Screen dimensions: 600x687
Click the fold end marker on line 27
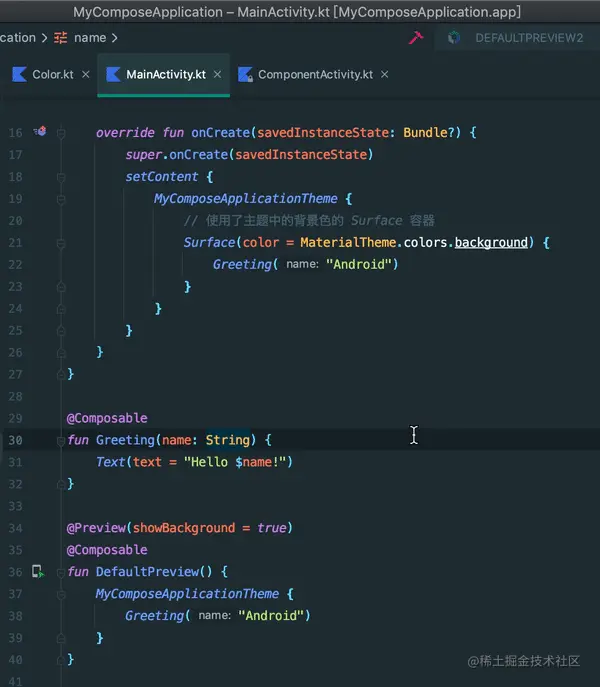coord(61,374)
